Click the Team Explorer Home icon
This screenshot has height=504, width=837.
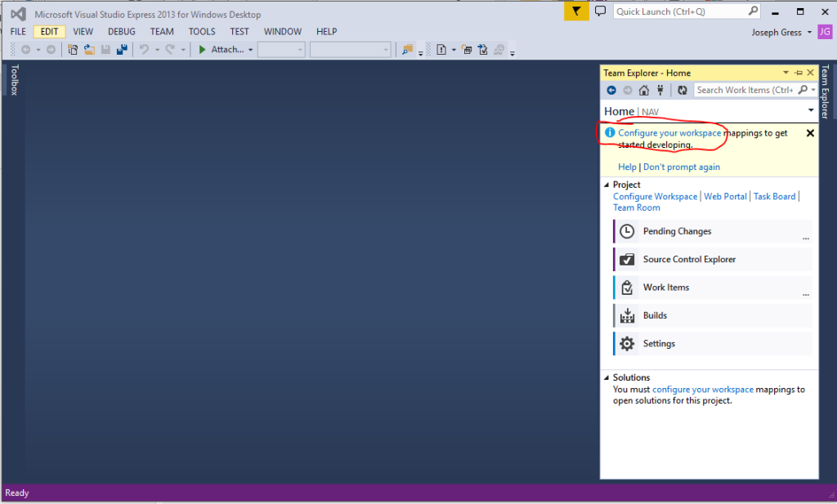coord(643,90)
